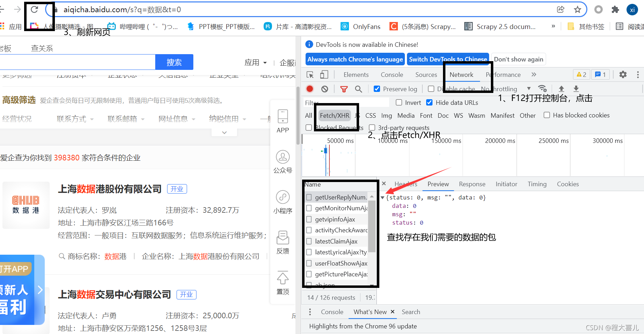Open the Timing tab

[x=537, y=184]
